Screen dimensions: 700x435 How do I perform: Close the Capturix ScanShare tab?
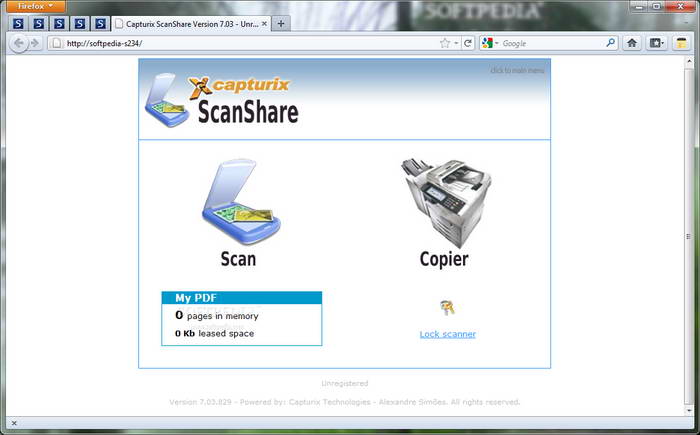[x=264, y=24]
